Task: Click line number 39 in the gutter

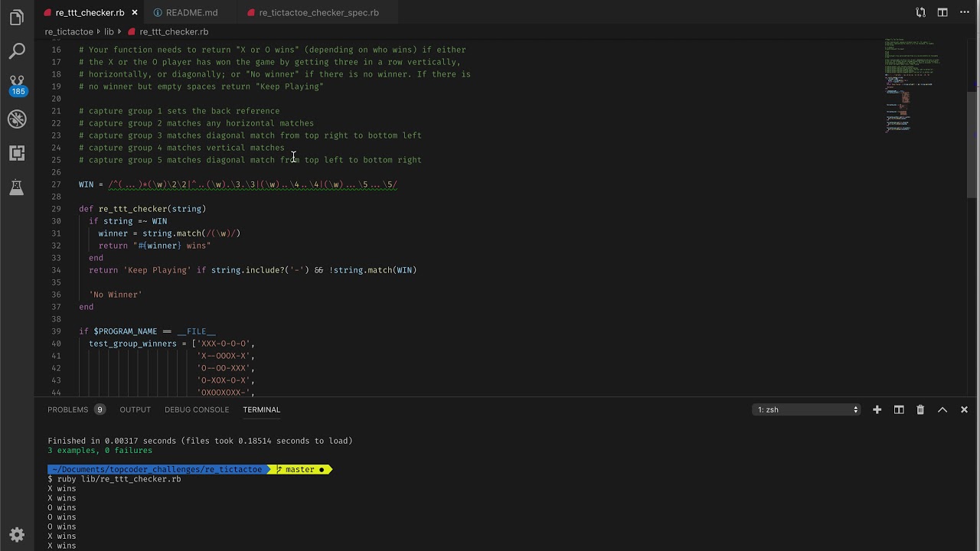Action: pos(57,331)
